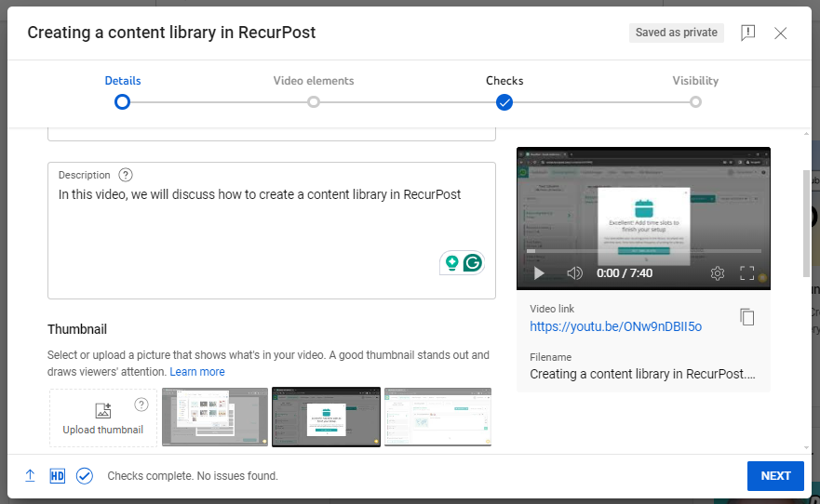The width and height of the screenshot is (820, 504).
Task: Open the Grammarly icon in description box
Action: (473, 263)
